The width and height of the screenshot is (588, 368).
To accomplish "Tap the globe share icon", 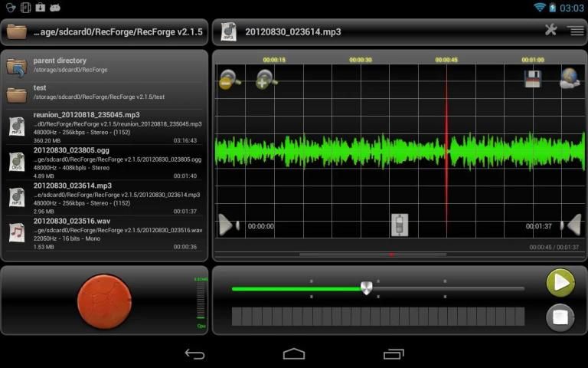I will pyautogui.click(x=570, y=79).
